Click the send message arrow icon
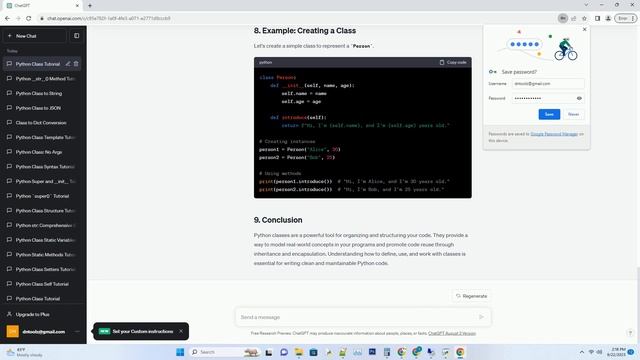Image resolution: width=640 pixels, height=360 pixels. [482, 317]
